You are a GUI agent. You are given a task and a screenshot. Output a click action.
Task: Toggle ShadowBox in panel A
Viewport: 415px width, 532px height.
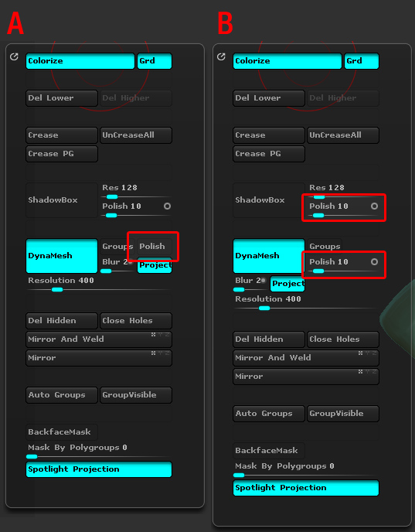[x=62, y=200]
